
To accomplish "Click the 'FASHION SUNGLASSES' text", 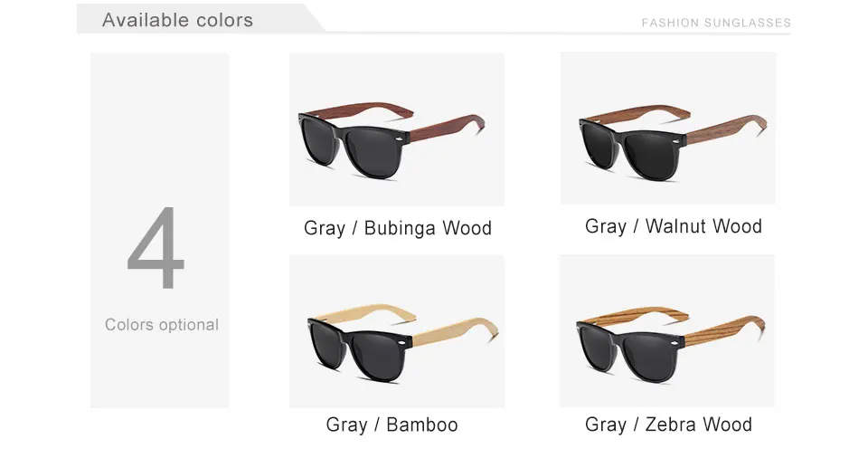I will (x=716, y=23).
